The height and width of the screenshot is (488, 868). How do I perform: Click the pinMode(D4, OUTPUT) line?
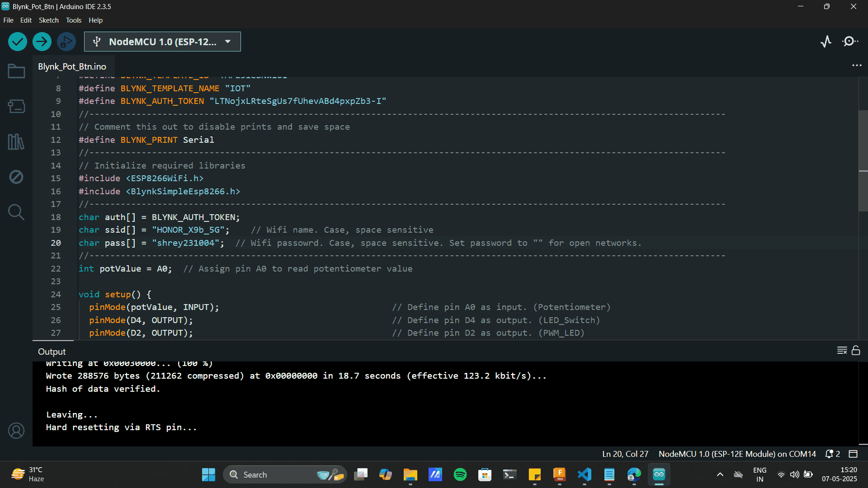point(141,320)
